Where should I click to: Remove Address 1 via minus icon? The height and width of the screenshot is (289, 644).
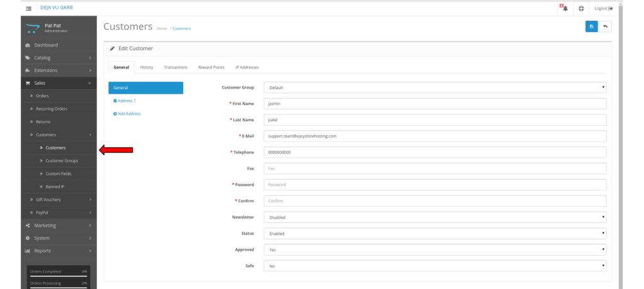click(115, 101)
